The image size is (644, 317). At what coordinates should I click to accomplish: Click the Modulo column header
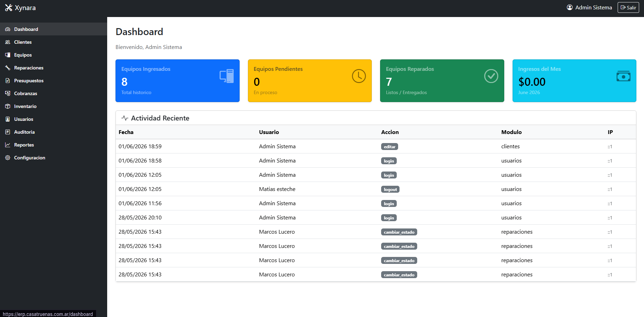511,132
